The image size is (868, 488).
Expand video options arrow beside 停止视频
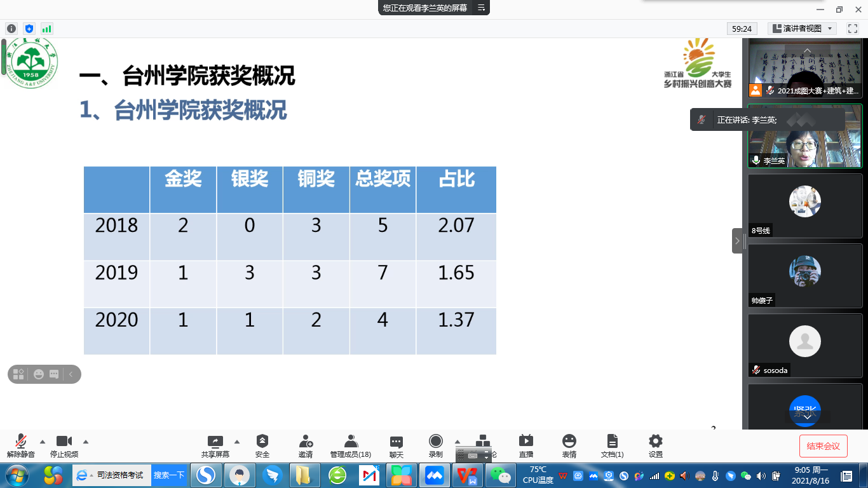coord(86,442)
